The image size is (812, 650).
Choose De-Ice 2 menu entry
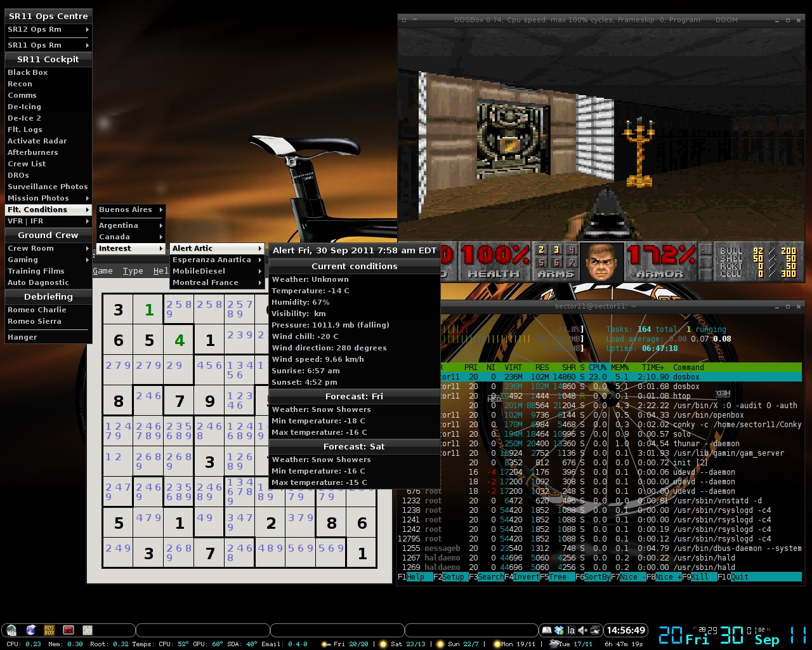coord(48,118)
